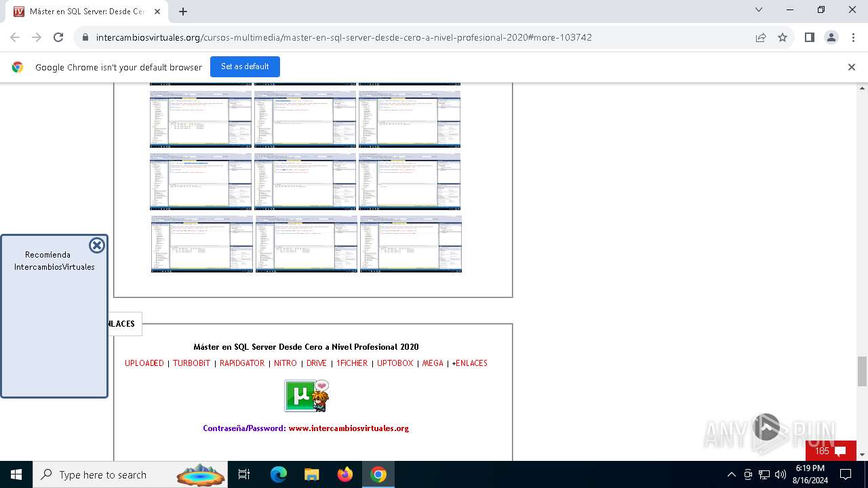Screen dimensions: 868x488
Task: Click the forward navigation arrow
Action: [x=37, y=37]
